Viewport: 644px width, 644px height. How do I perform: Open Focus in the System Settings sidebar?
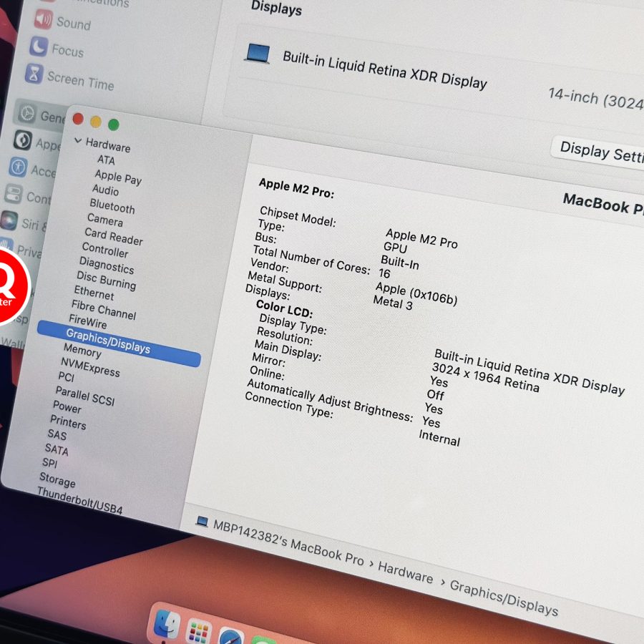click(57, 49)
